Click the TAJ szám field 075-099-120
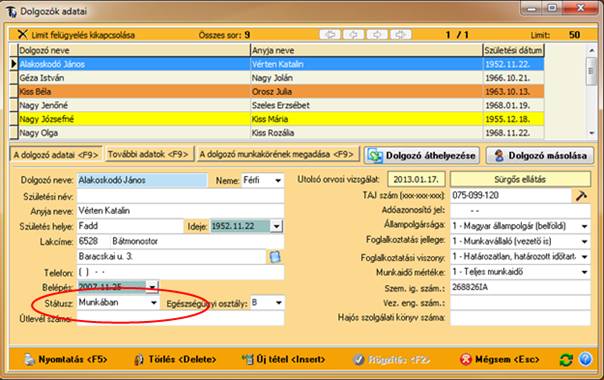This screenshot has height=380, width=604. click(511, 195)
